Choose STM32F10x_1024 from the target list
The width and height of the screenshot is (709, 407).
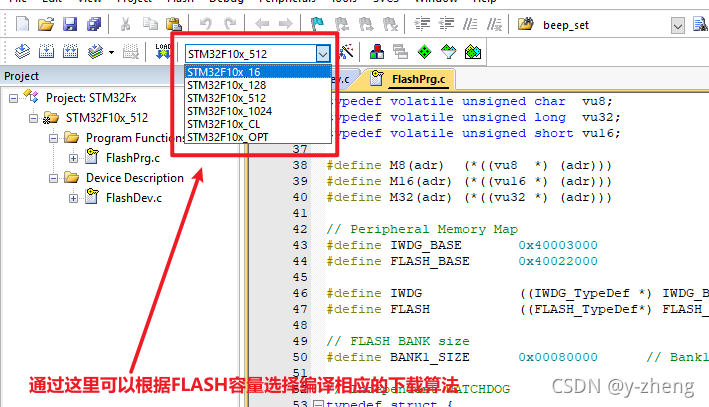(258, 111)
